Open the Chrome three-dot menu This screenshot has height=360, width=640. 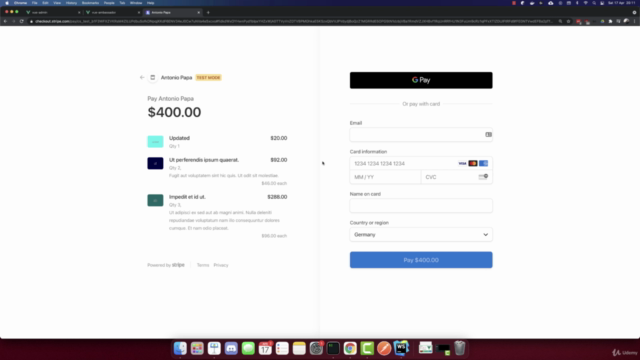(635, 21)
